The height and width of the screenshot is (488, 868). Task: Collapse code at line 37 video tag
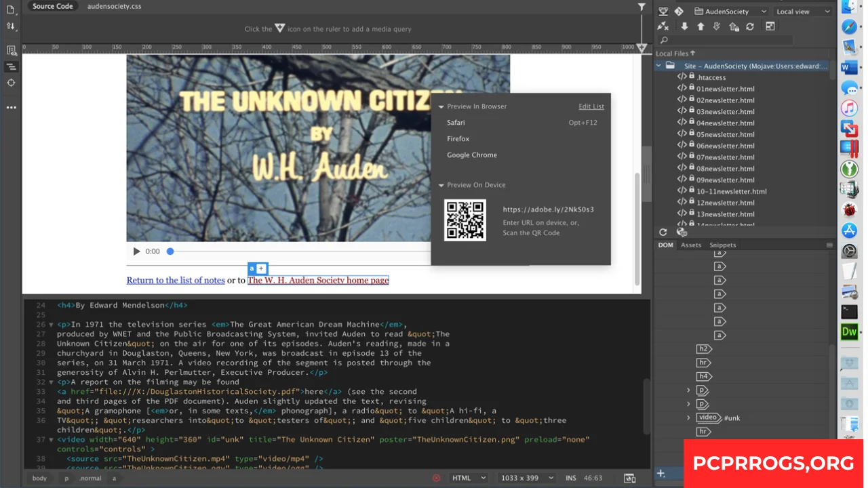[51, 440]
